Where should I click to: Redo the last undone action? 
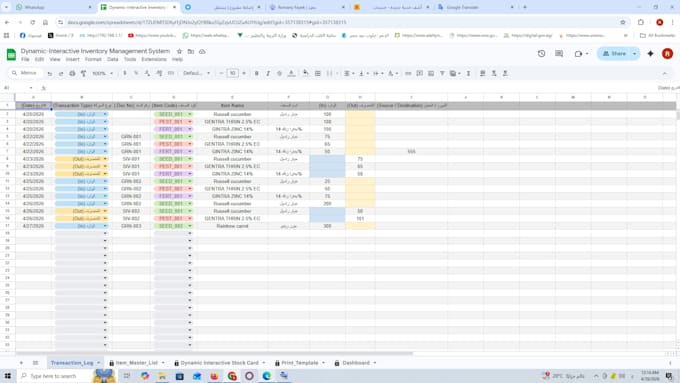[61, 73]
